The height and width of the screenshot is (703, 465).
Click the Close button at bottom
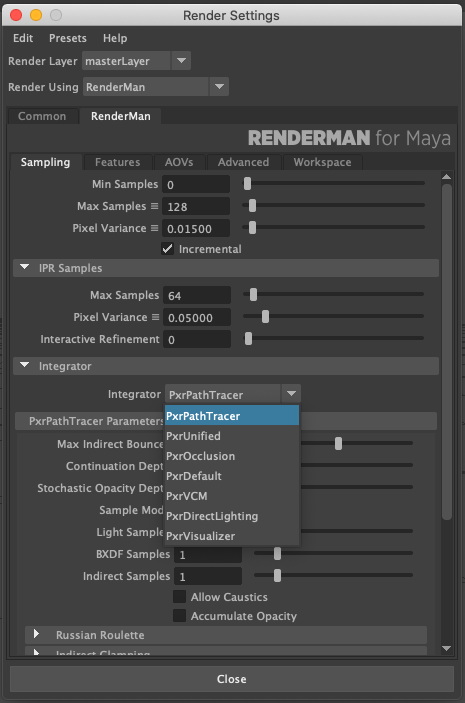pos(232,679)
